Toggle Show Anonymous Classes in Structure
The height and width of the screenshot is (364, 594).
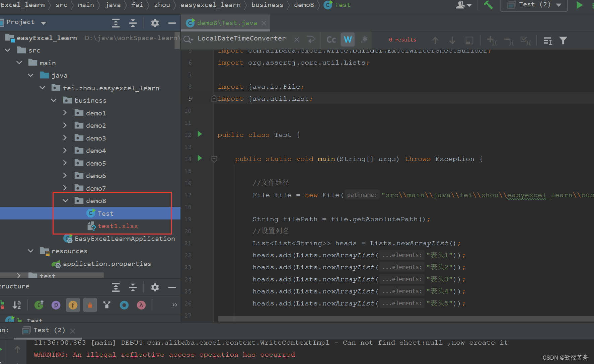coord(124,305)
